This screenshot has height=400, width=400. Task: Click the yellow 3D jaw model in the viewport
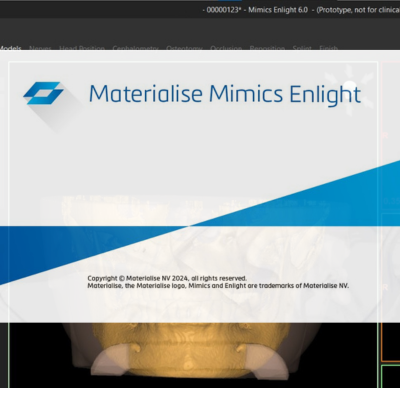tap(190, 350)
